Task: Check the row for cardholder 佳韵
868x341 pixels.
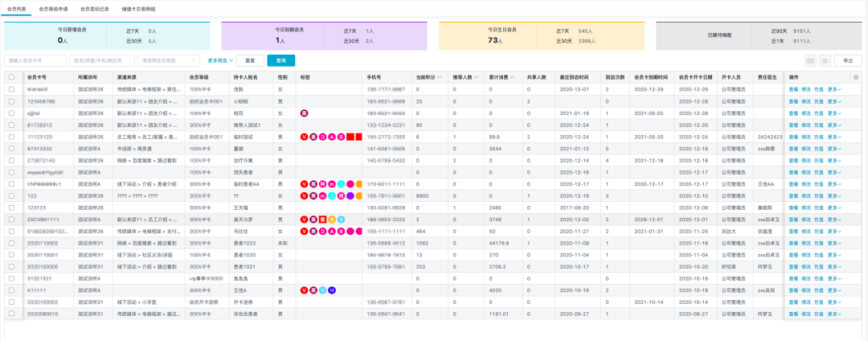Action: pos(12,89)
